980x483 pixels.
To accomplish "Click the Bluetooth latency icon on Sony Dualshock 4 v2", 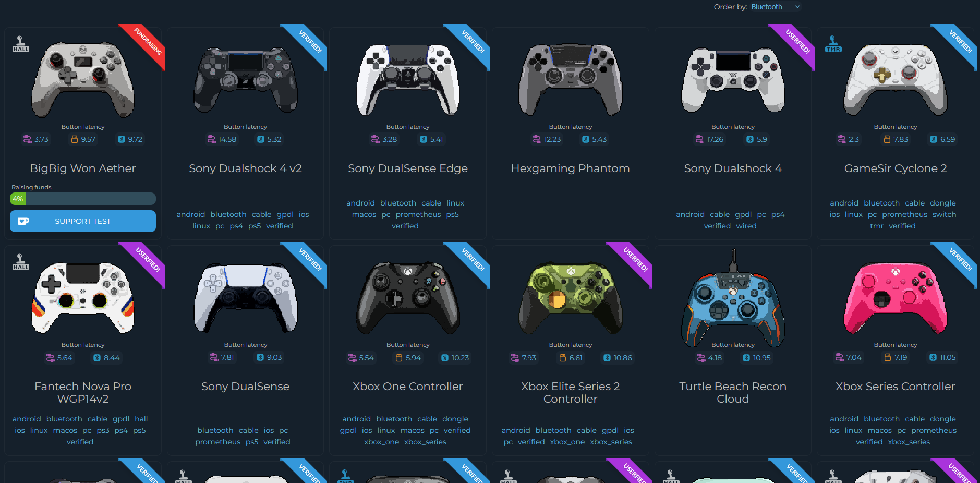I will coord(261,139).
